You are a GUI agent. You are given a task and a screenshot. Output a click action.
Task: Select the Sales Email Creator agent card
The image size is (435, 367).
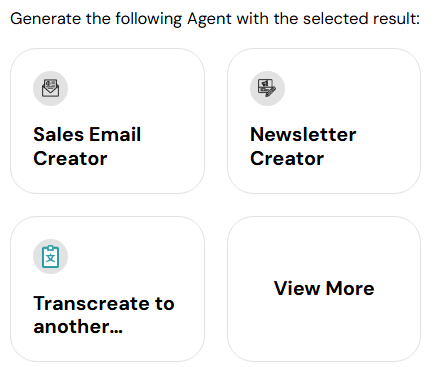point(107,121)
